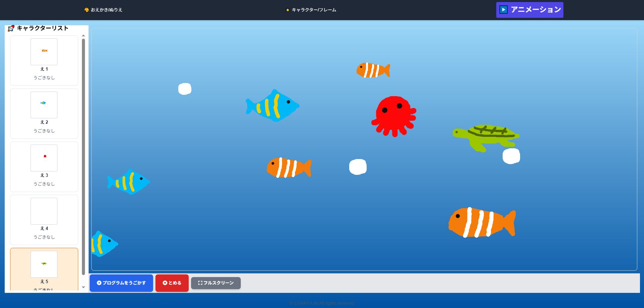Select the empty え4 character thumbnail
The height and width of the screenshot is (308, 644).
pos(44,211)
